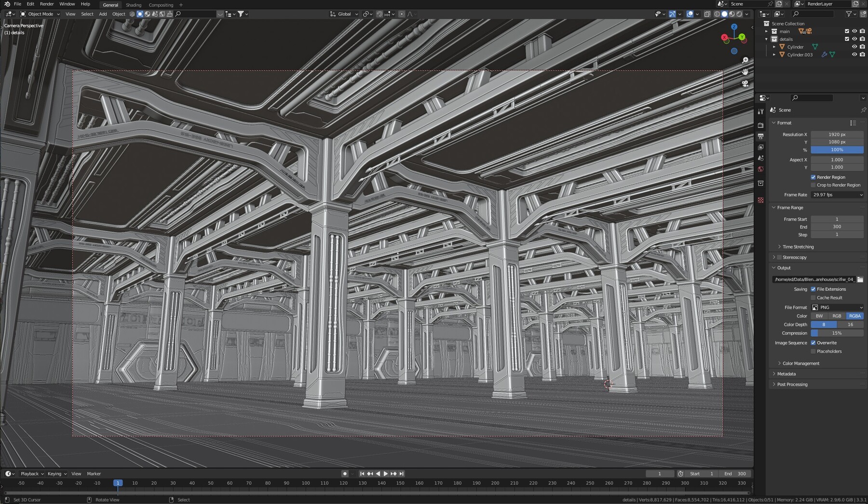Open the View Layer Properties tab
This screenshot has width=868, height=504.
(761, 147)
